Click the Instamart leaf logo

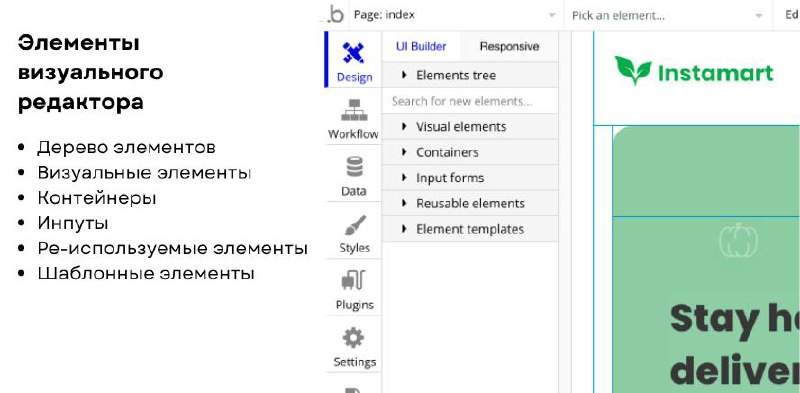pyautogui.click(x=633, y=70)
